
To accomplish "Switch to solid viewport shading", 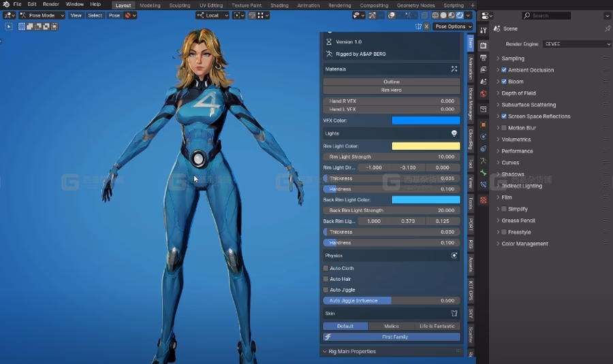I will (443, 16).
